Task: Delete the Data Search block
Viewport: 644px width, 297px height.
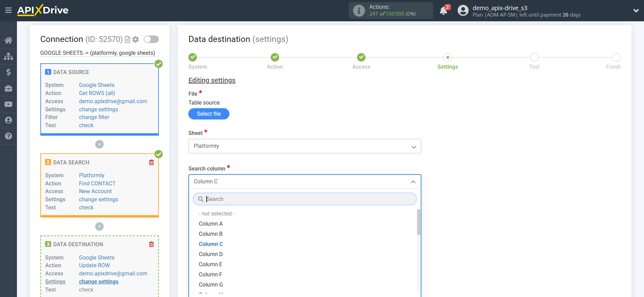Action: tap(151, 162)
